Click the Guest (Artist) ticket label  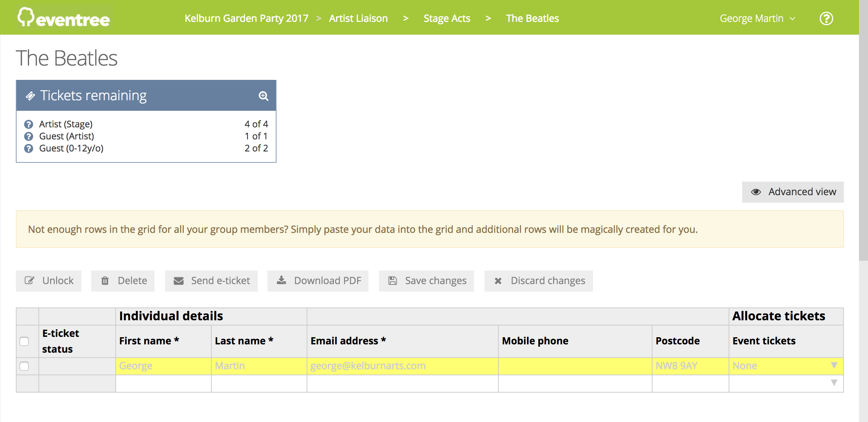point(67,136)
